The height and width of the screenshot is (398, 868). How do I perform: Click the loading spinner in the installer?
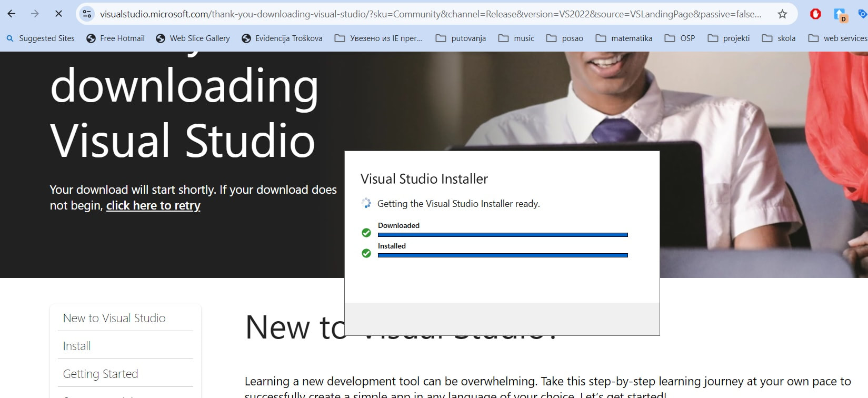[366, 203]
